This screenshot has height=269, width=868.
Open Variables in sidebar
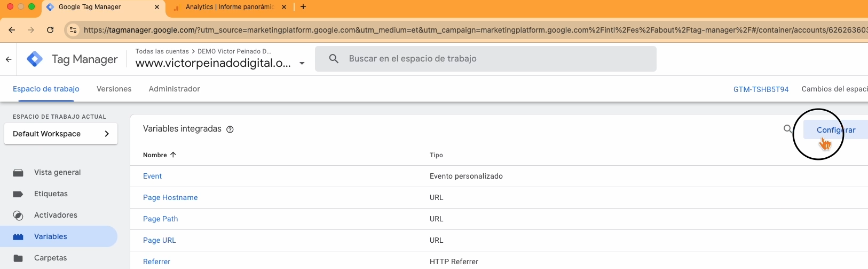pos(51,237)
